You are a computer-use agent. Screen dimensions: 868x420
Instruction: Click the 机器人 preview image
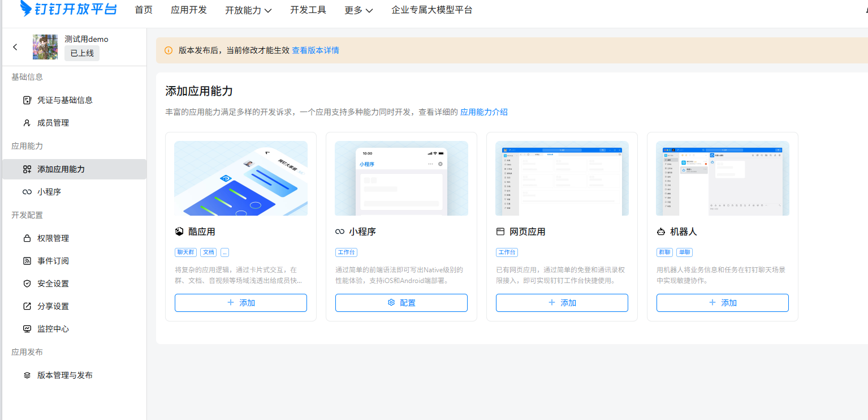723,178
